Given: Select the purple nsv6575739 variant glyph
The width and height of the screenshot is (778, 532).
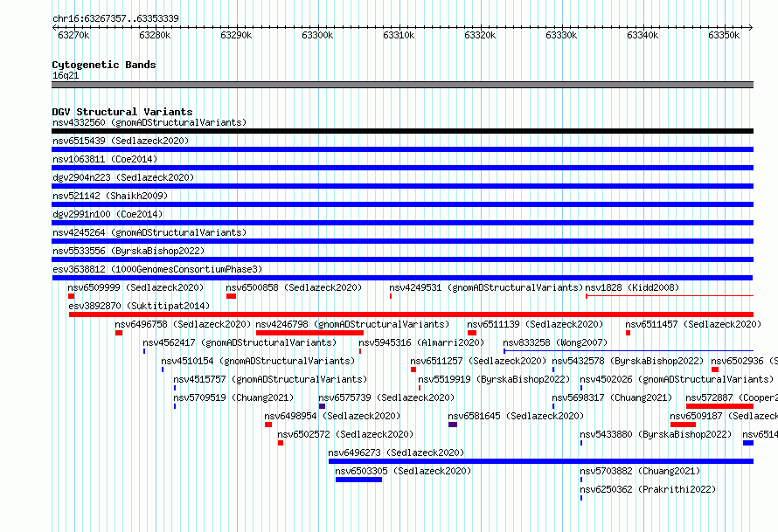Looking at the screenshot, I should click(x=322, y=406).
